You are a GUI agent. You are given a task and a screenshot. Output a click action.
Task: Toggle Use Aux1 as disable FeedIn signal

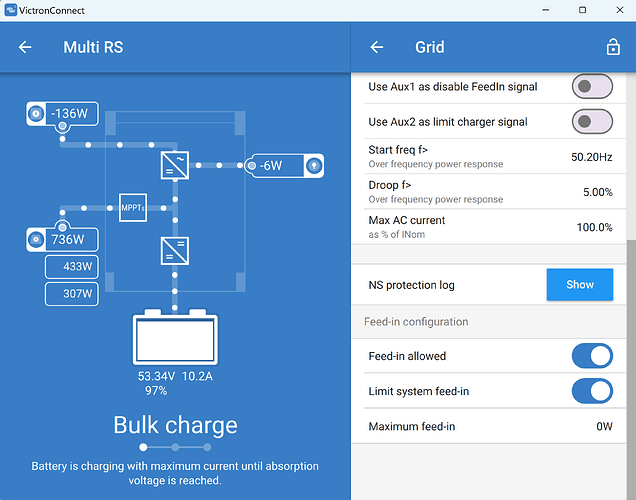click(592, 86)
